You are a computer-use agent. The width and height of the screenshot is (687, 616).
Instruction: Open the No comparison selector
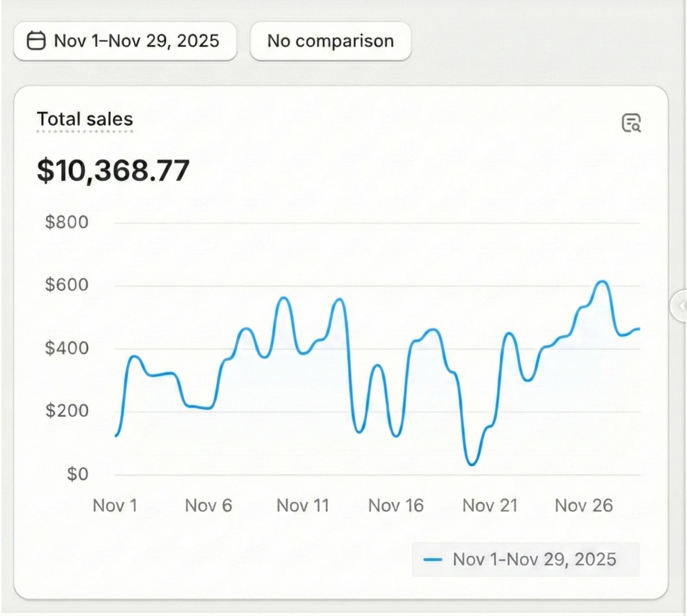pyautogui.click(x=330, y=41)
